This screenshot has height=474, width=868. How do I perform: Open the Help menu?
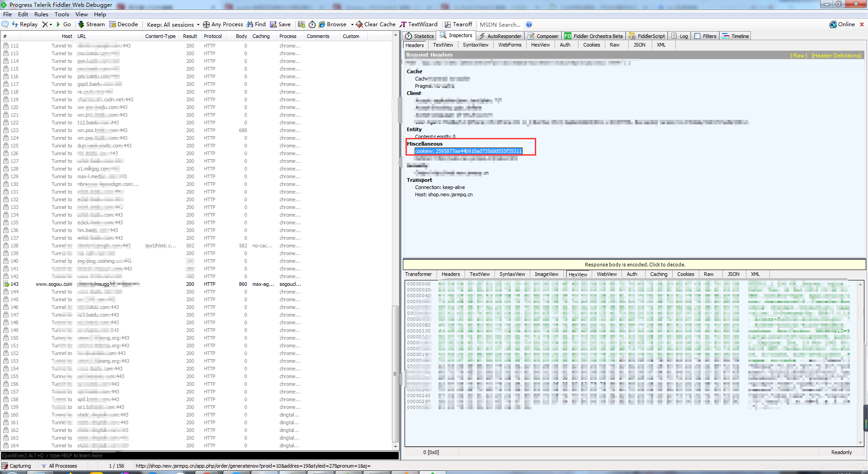pos(100,14)
